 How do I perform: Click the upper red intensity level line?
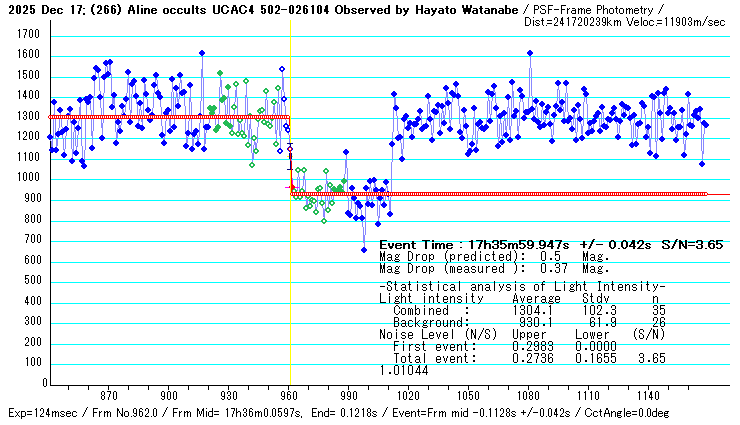150,117
